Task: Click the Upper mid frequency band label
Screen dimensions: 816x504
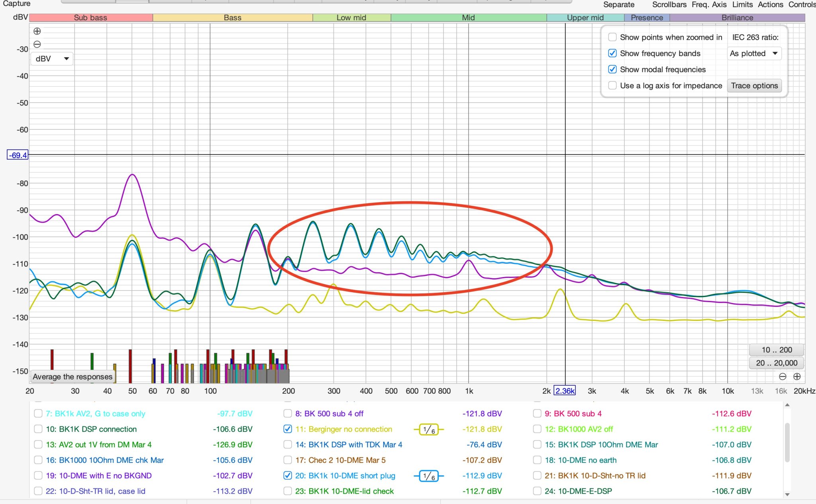Action: [x=585, y=18]
